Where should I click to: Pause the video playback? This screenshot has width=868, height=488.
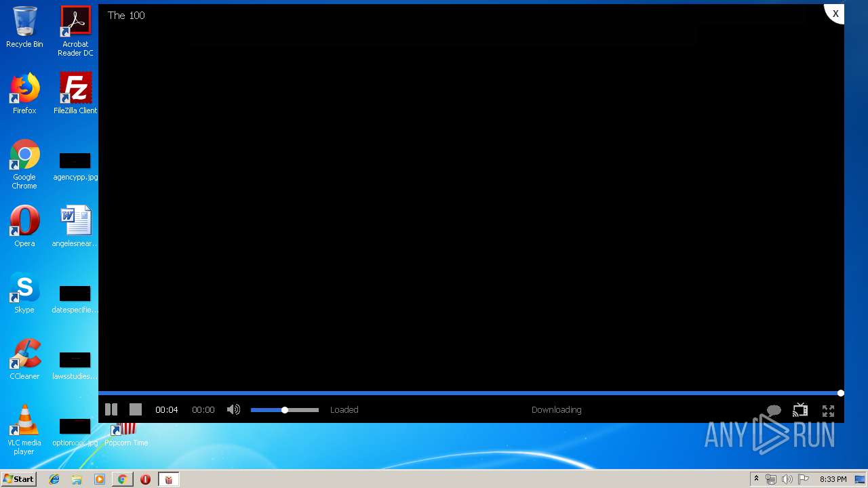[x=111, y=409]
